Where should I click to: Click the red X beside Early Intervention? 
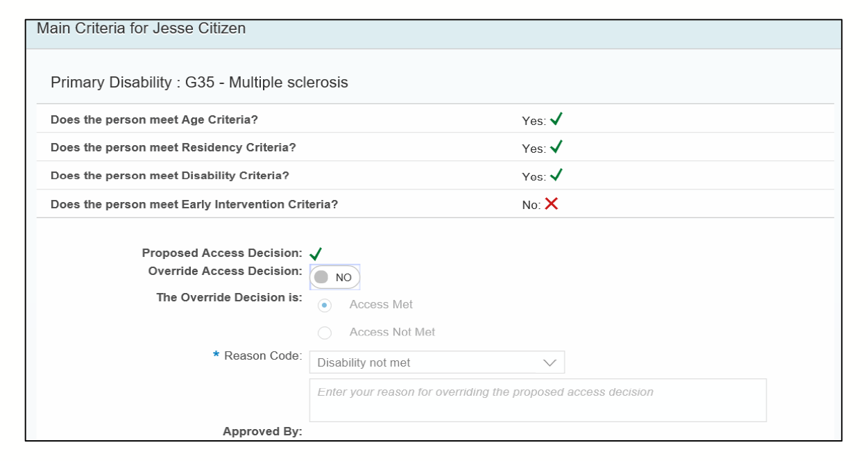coord(552,204)
